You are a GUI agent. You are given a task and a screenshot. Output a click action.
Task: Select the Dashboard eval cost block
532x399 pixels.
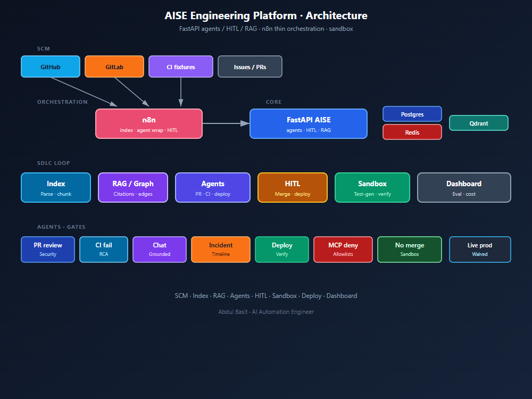coord(464,188)
